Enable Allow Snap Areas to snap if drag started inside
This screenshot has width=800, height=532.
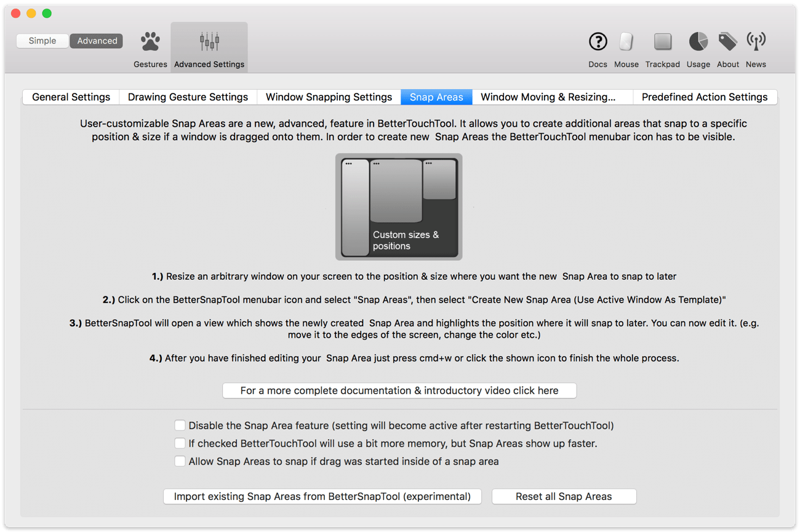tap(180, 461)
